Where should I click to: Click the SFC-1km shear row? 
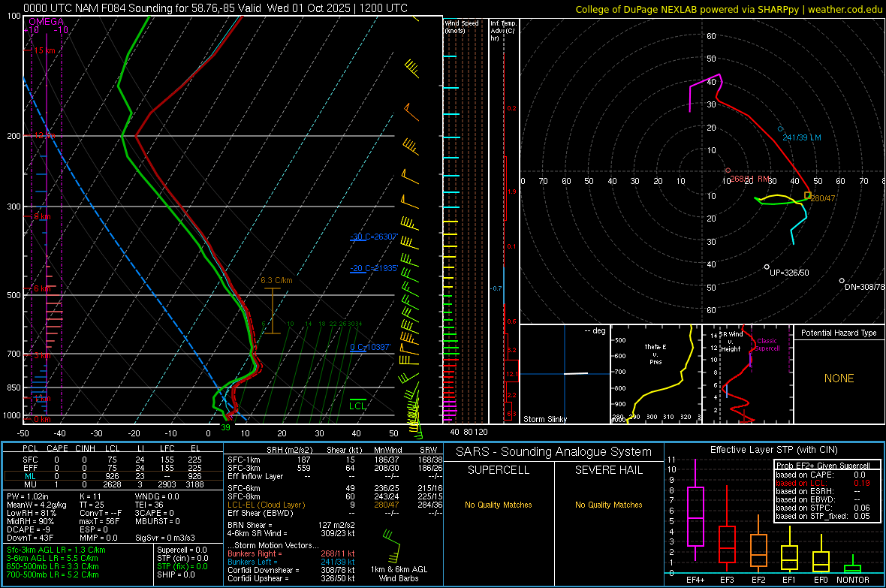click(x=335, y=460)
